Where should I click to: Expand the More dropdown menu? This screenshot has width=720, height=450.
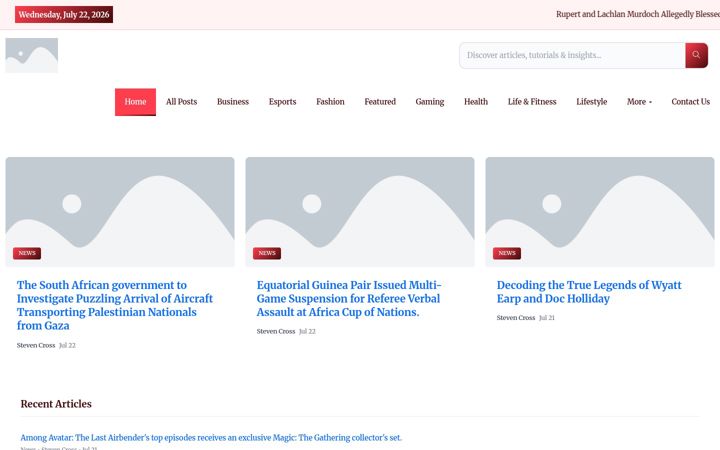639,102
